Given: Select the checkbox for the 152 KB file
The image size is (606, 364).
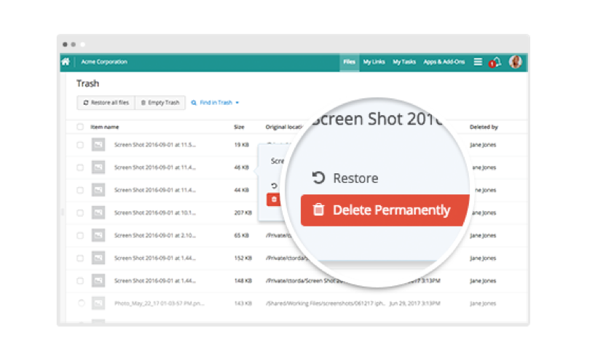Looking at the screenshot, I should click(x=80, y=258).
